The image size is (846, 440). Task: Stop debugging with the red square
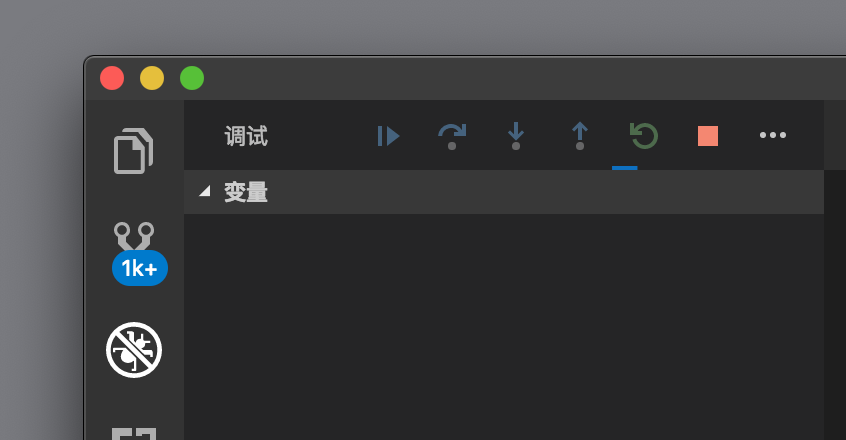click(x=708, y=136)
